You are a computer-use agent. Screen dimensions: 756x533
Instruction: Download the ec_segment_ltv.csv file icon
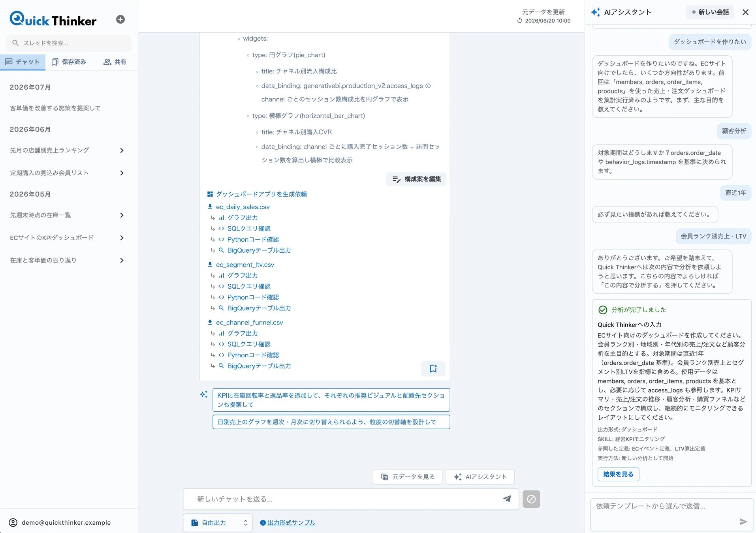[x=210, y=265]
